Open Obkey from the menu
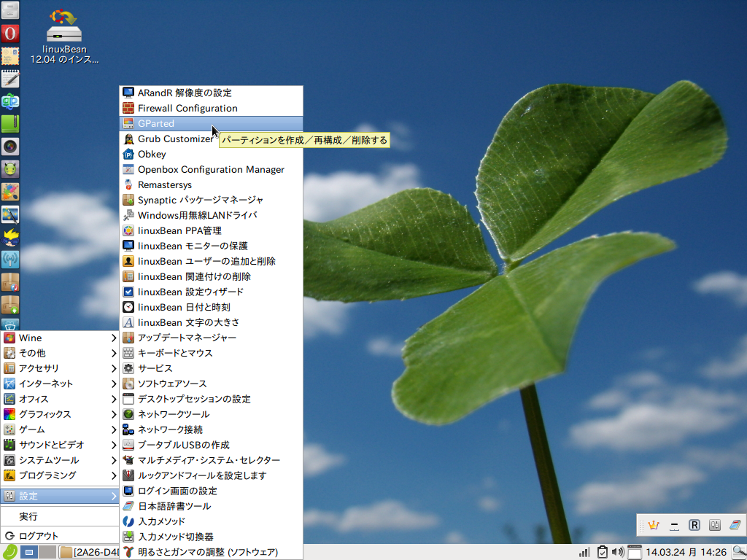The width and height of the screenshot is (747, 560). coord(211,155)
